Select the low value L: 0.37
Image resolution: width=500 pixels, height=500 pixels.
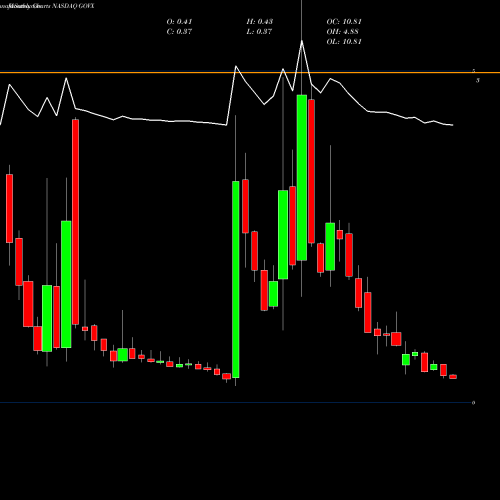coord(259,32)
